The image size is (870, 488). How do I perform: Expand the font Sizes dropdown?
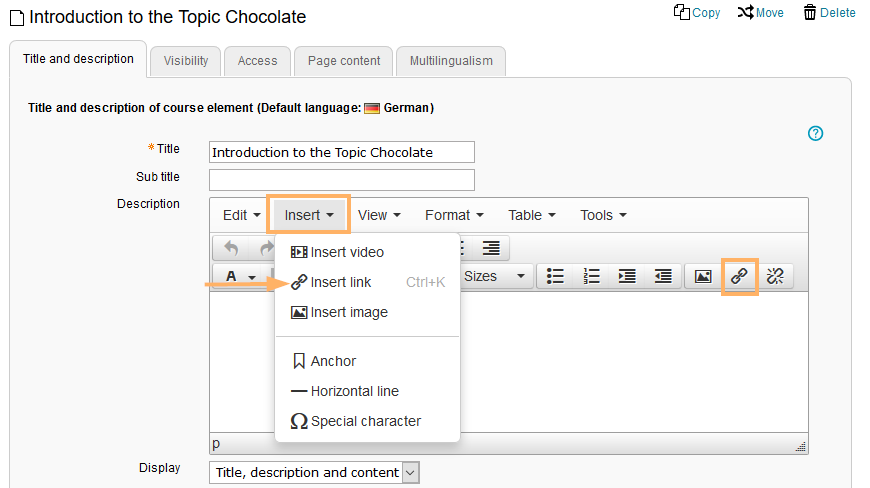click(x=495, y=276)
